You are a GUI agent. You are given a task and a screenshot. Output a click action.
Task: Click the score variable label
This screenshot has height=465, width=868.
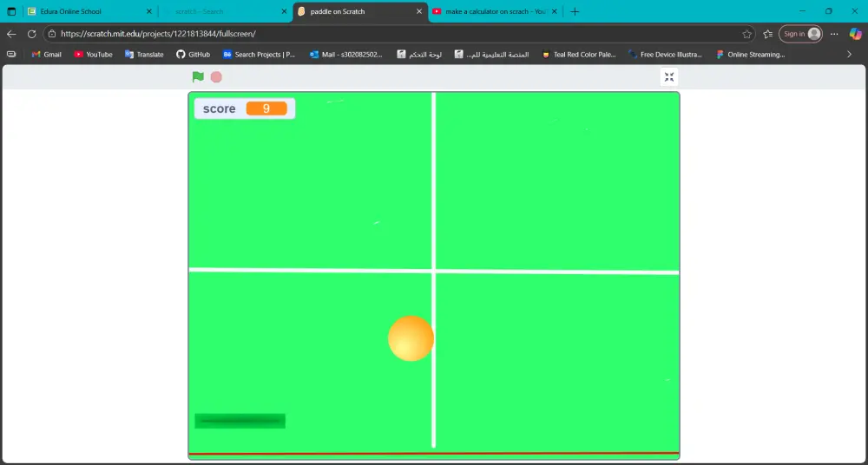coord(220,108)
